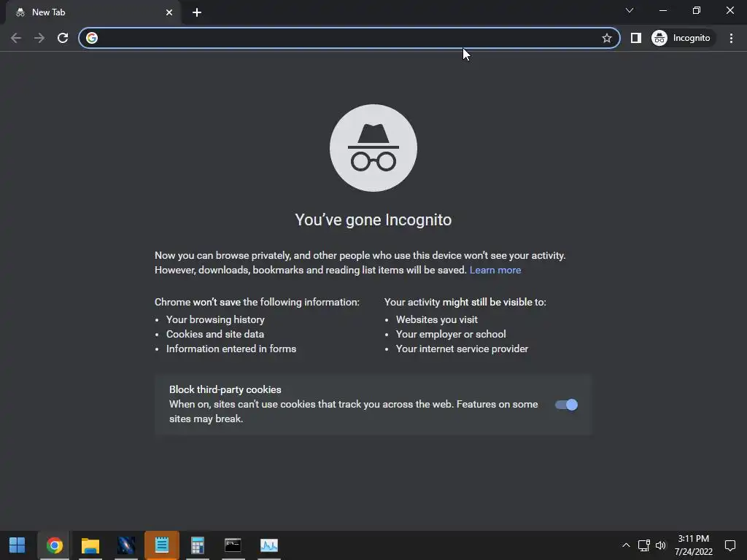Screen dimensions: 747x560
Task: Close the New Tab tab
Action: (x=169, y=12)
